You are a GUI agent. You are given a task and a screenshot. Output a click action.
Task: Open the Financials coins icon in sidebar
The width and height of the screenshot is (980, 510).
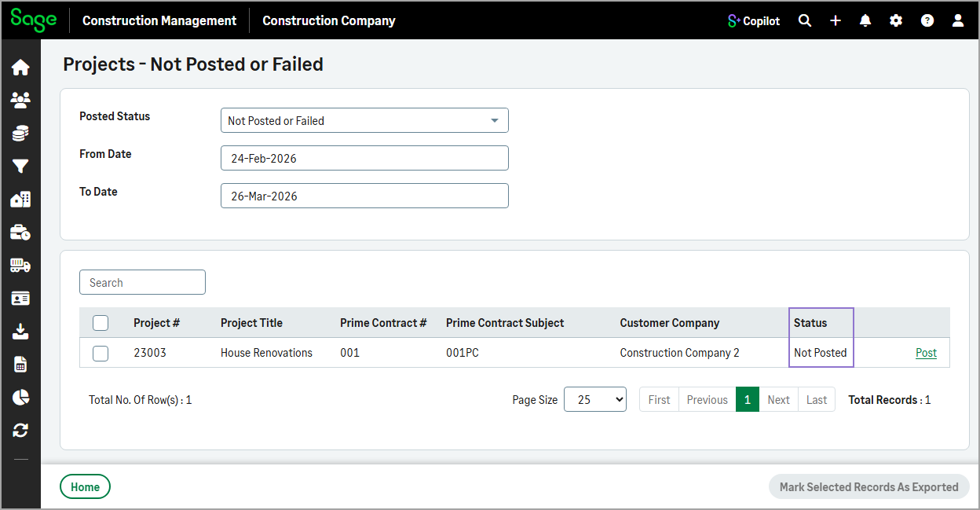point(21,133)
